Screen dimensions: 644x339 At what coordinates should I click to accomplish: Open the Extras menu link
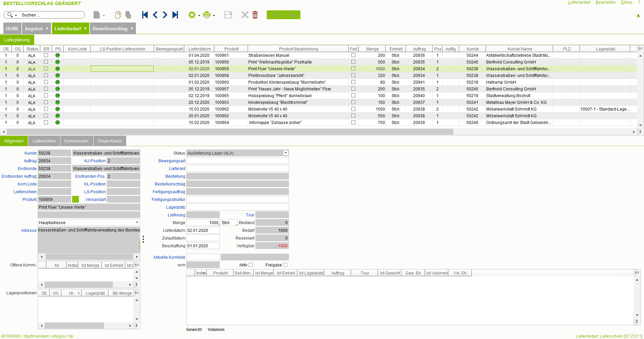(x=626, y=3)
